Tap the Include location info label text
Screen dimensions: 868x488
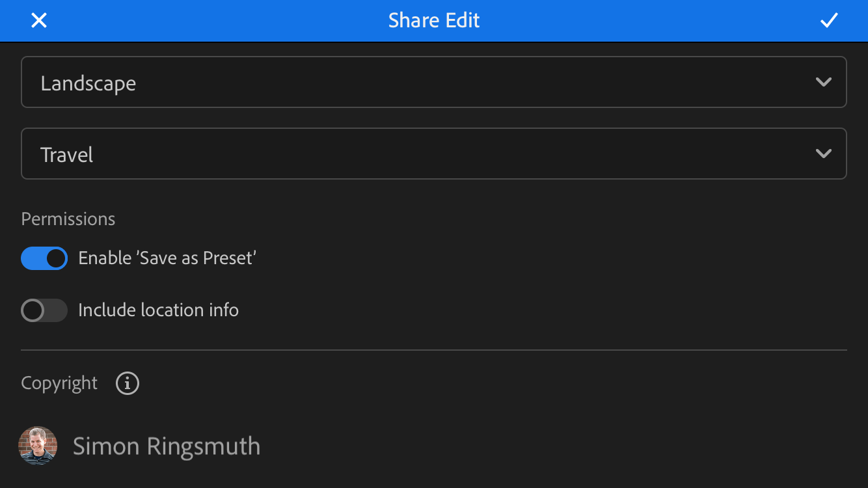(158, 310)
